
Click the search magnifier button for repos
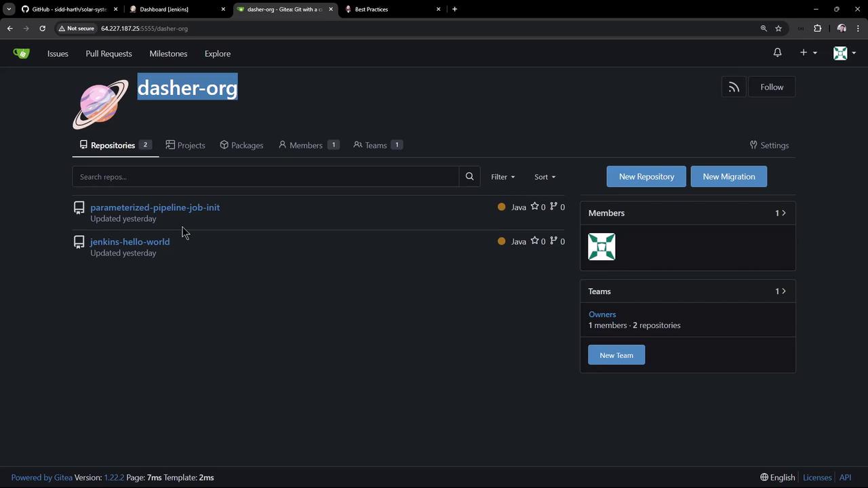point(469,177)
